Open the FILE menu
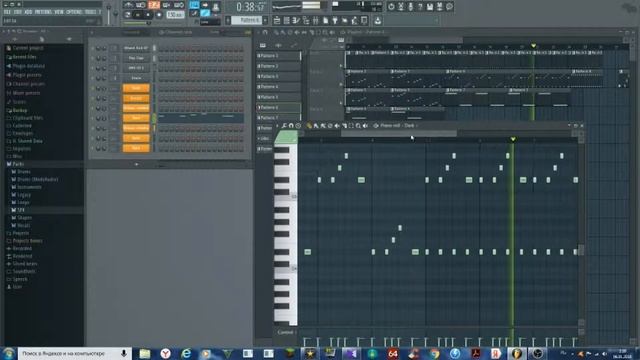640x360 pixels. point(7,12)
